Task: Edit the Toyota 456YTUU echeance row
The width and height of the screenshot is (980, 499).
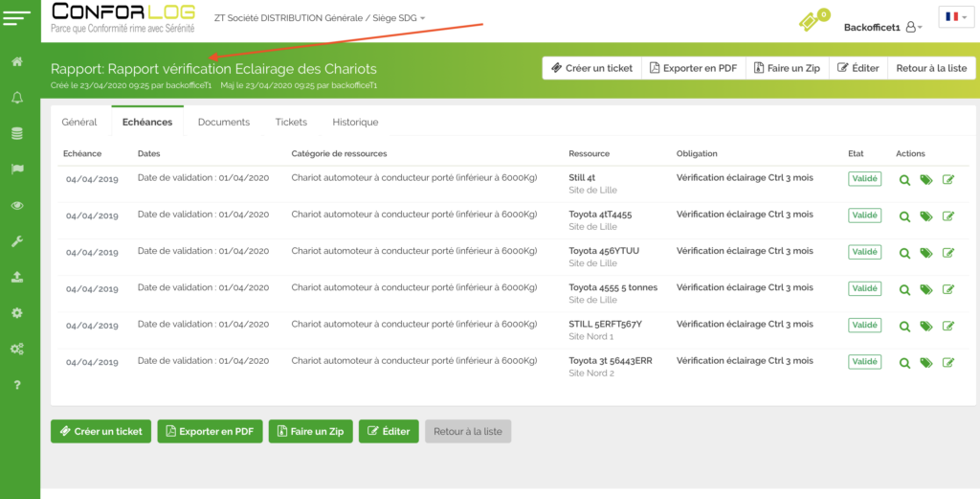Action: tap(948, 253)
